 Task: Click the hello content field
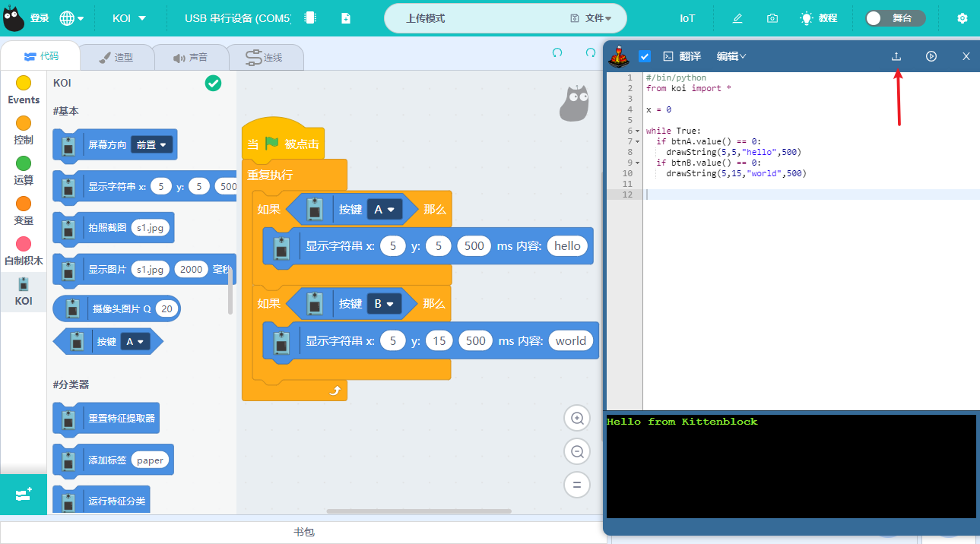(567, 245)
